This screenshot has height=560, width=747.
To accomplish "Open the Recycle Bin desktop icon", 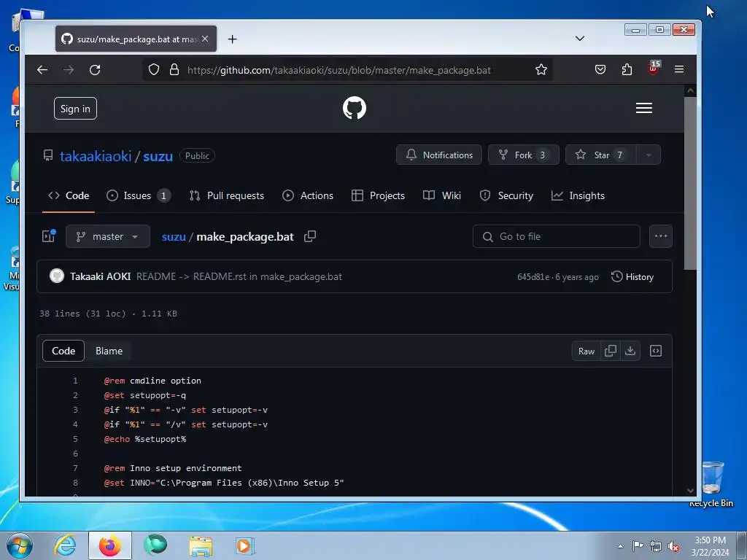I will click(711, 484).
